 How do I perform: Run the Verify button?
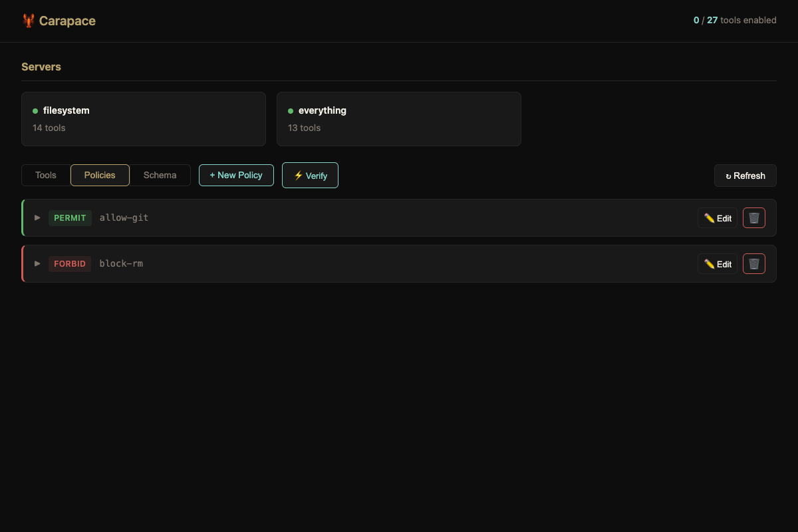(310, 176)
